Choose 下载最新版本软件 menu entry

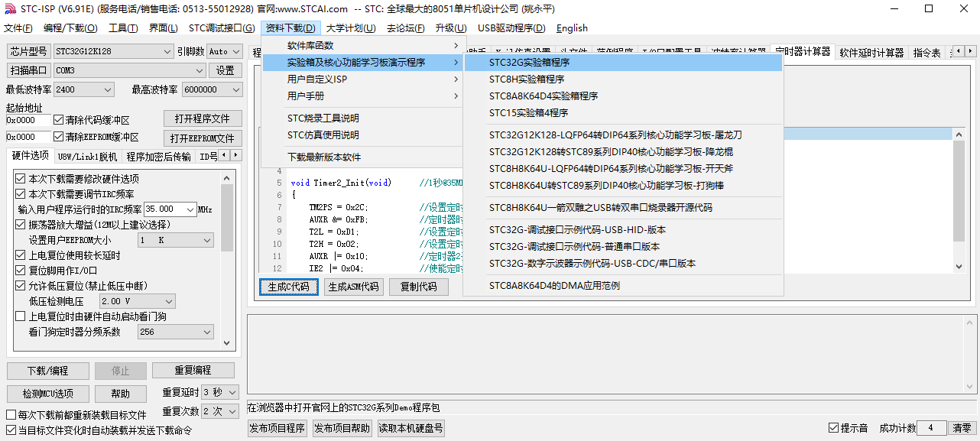(362, 157)
